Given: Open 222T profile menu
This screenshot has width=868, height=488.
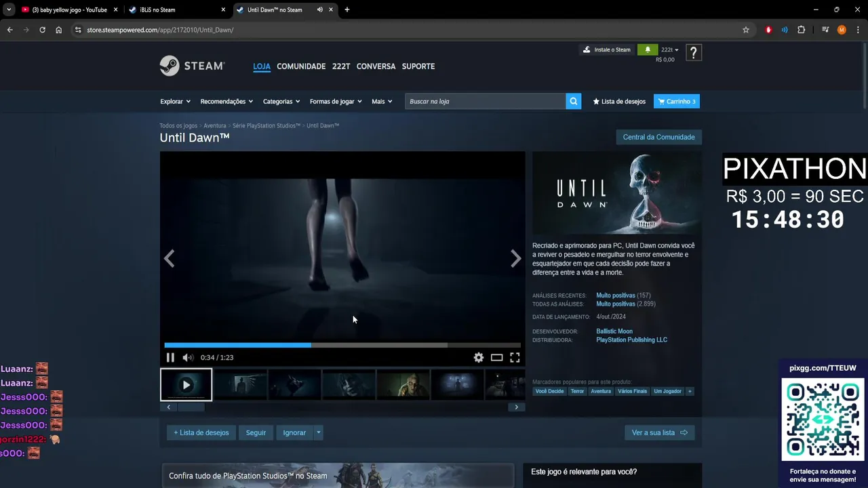Looking at the screenshot, I should 341,66.
